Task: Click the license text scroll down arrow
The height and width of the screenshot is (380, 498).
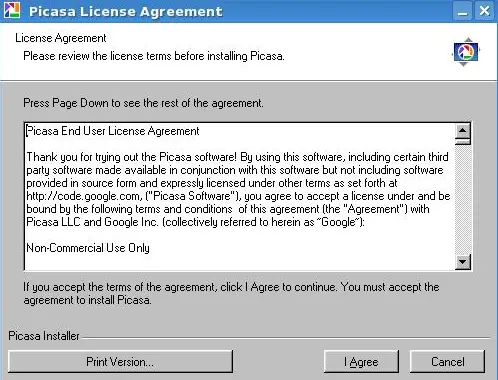Action: 463,262
